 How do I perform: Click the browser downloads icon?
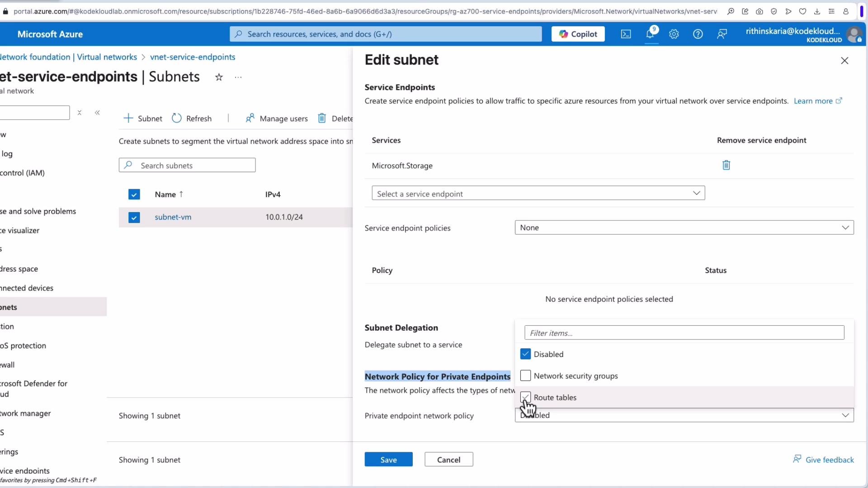tap(817, 12)
